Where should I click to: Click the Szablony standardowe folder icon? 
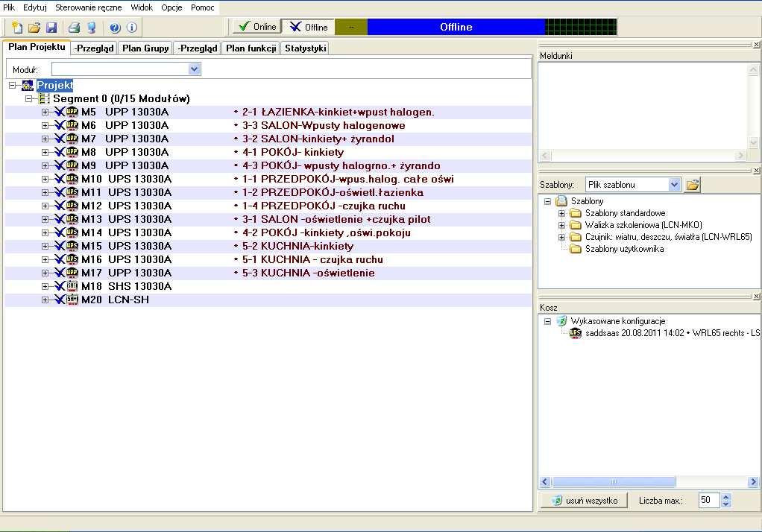coord(576,213)
